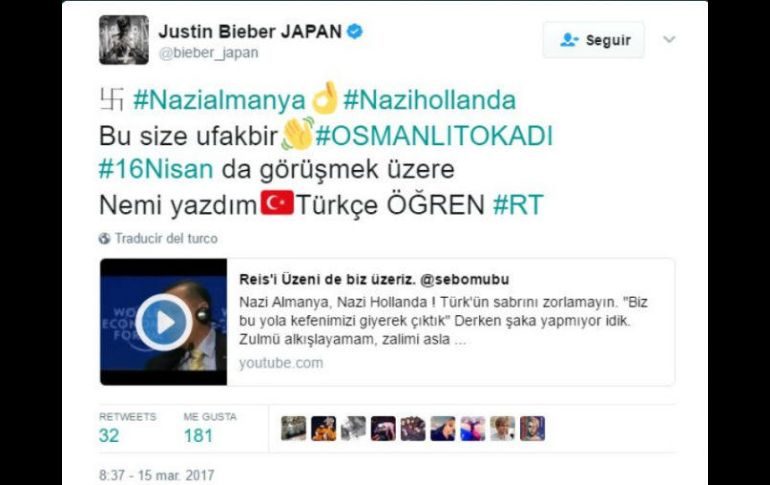Open the last liker's avatar thumbnail
This screenshot has height=485, width=770.
[532, 428]
